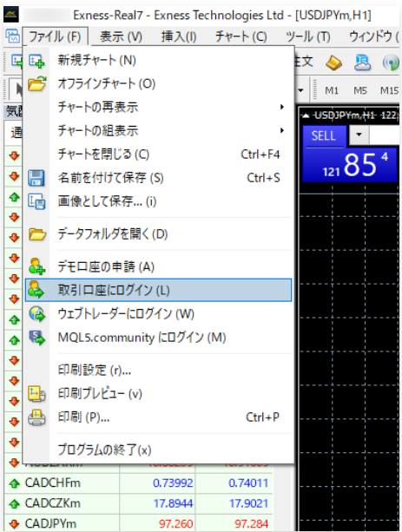Screen dimensions: 402x532
Task: Open 印刷設定 (r)... entry
Action: 158,371
